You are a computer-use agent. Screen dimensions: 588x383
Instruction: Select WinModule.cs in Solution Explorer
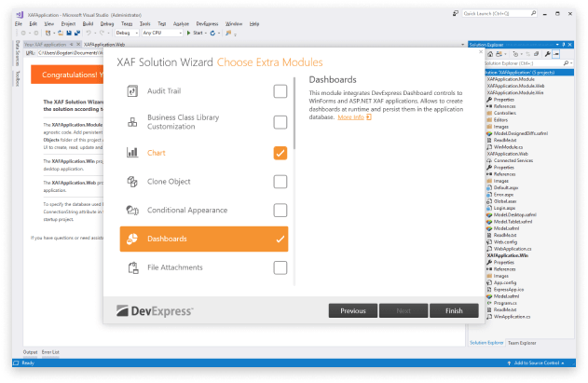pos(508,147)
